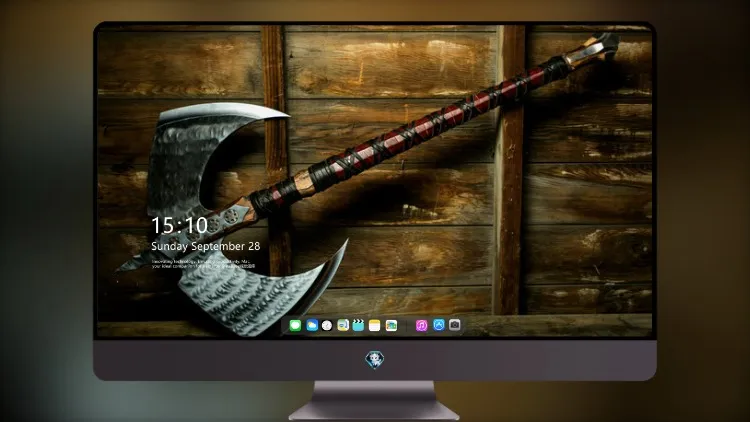Click the 15:10 clock widget
This screenshot has width=750, height=422.
pos(179,225)
